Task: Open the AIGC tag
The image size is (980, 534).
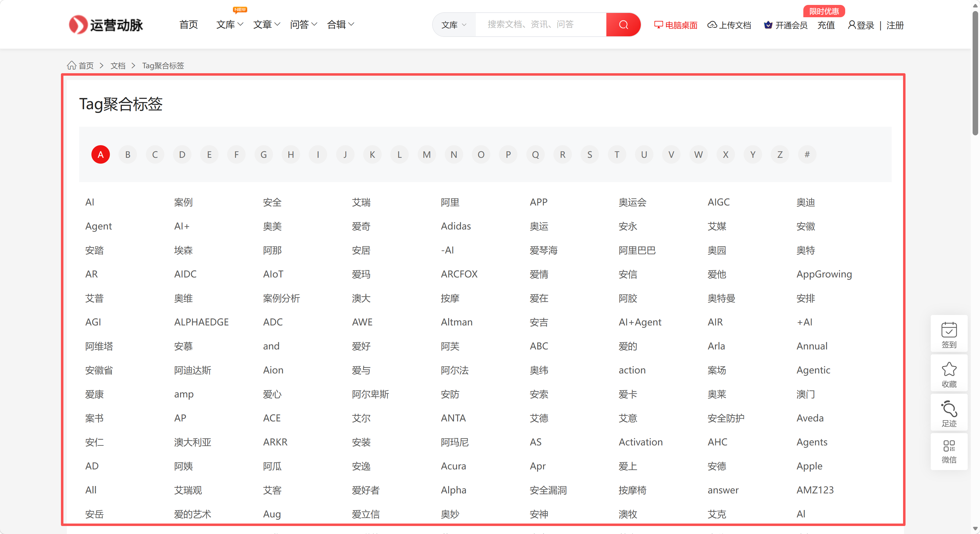Action: (x=719, y=202)
